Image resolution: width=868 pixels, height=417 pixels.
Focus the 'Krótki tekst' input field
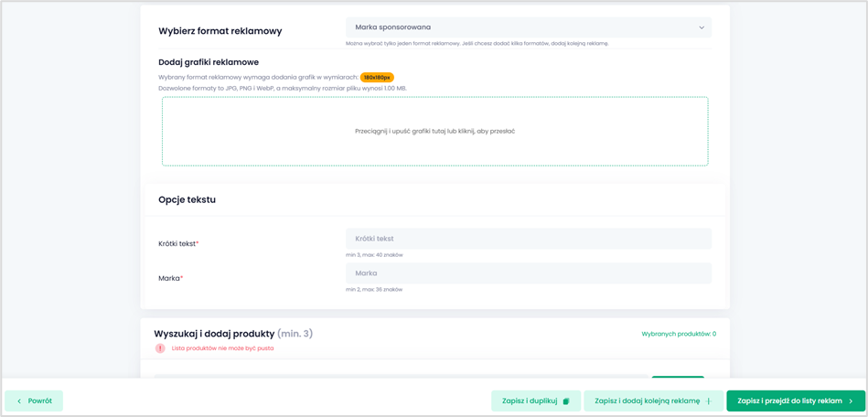coord(528,239)
